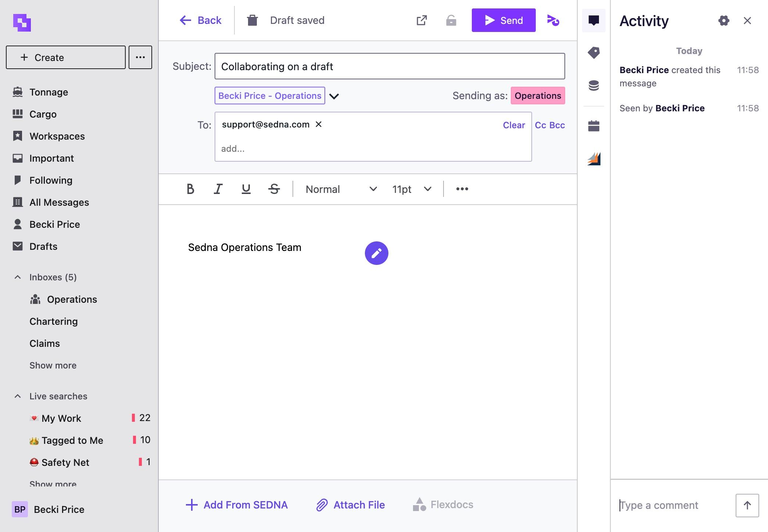The width and height of the screenshot is (768, 532).
Task: Toggle italic formatting
Action: [218, 189]
